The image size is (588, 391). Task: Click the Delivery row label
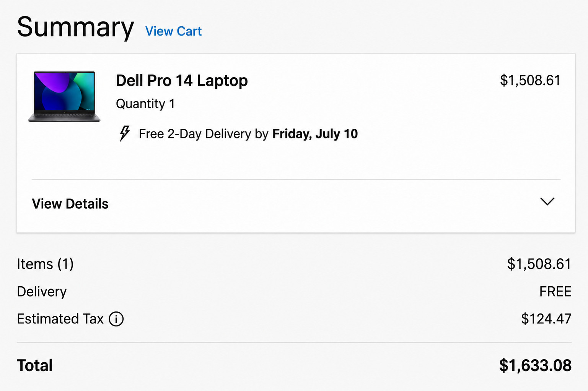(x=42, y=292)
